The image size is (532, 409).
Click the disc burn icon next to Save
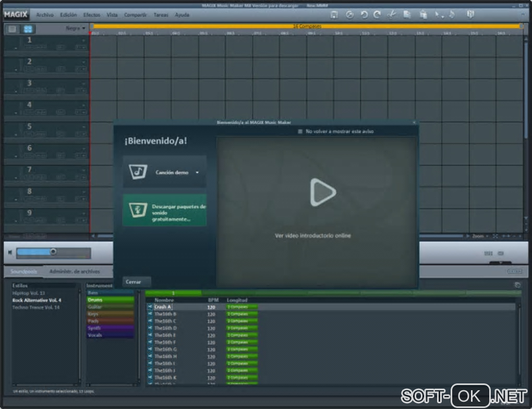coord(349,15)
